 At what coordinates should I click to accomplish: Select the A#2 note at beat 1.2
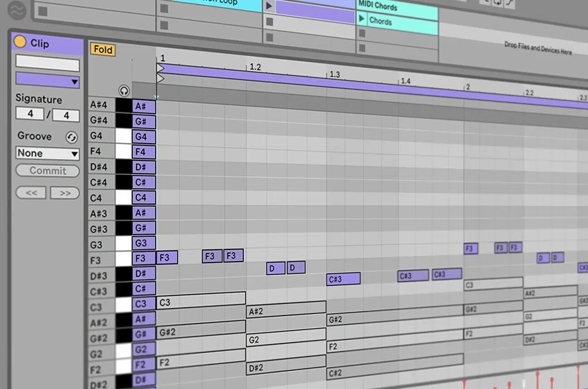[x=286, y=310]
